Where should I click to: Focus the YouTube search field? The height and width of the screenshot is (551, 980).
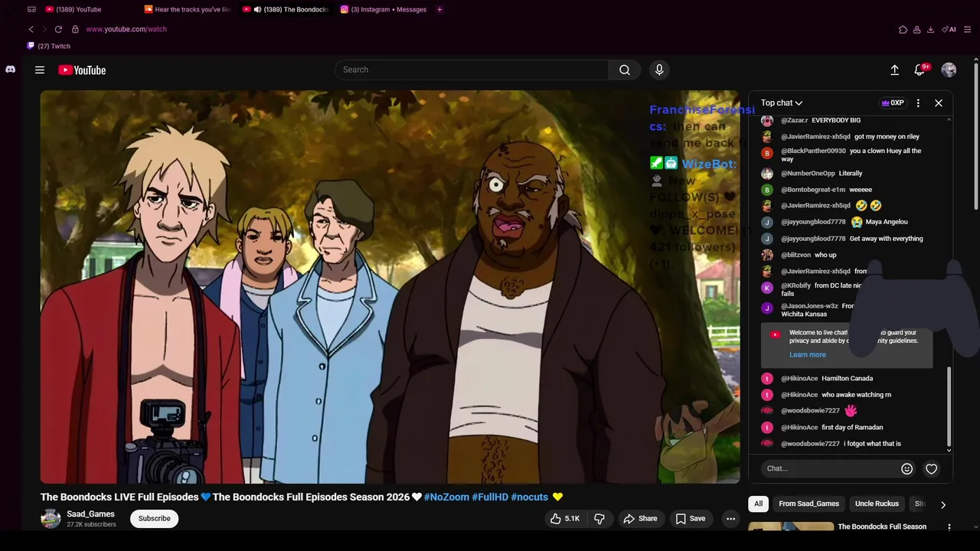(x=472, y=70)
